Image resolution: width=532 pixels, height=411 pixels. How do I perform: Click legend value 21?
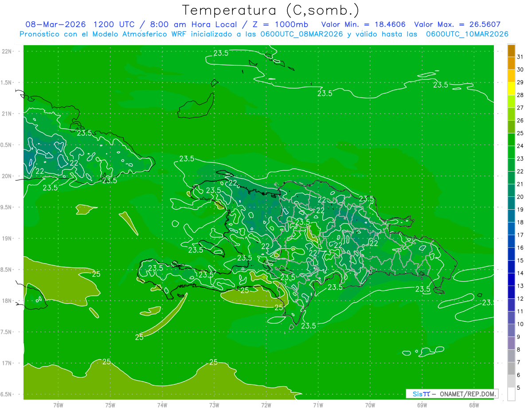[x=520, y=184]
